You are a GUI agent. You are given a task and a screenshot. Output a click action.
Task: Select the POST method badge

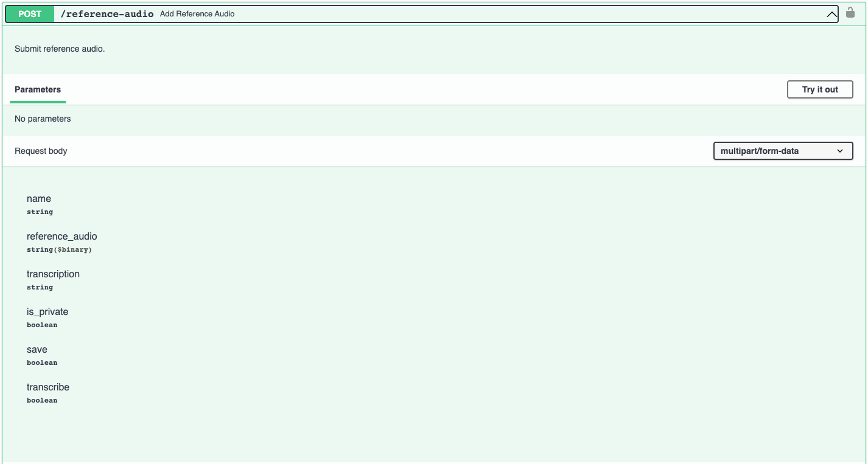[x=29, y=13]
